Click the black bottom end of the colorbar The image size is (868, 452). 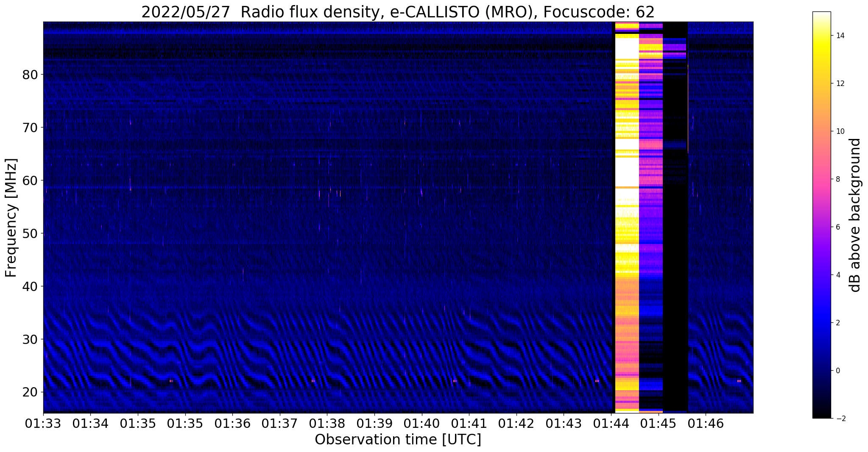[821, 415]
